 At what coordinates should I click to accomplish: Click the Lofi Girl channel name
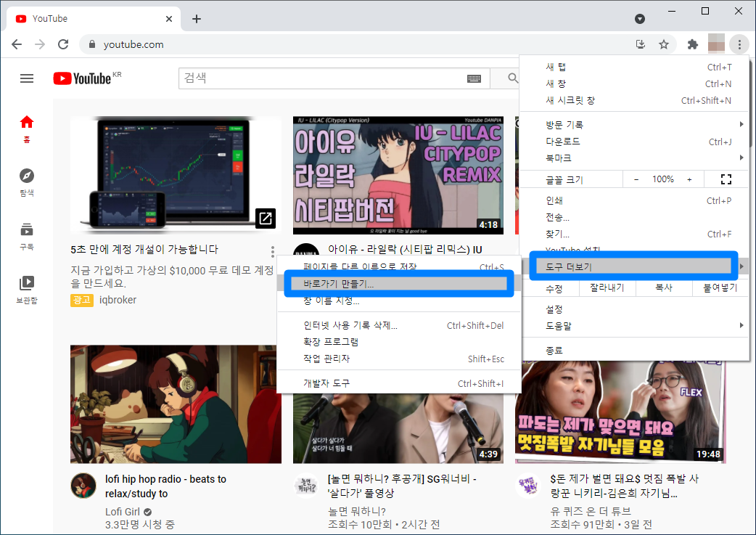pyautogui.click(x=123, y=512)
